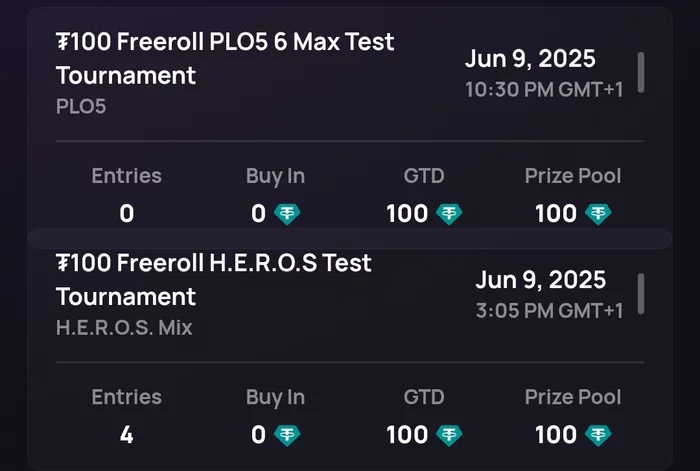Click Tether icon beside PLO5 GTD value
Screen dimensions: 700x471
click(449, 214)
